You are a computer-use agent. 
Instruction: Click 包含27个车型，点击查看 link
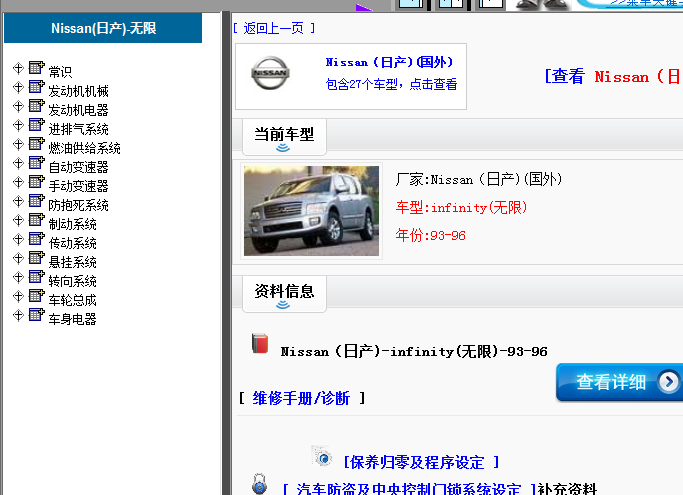click(391, 84)
